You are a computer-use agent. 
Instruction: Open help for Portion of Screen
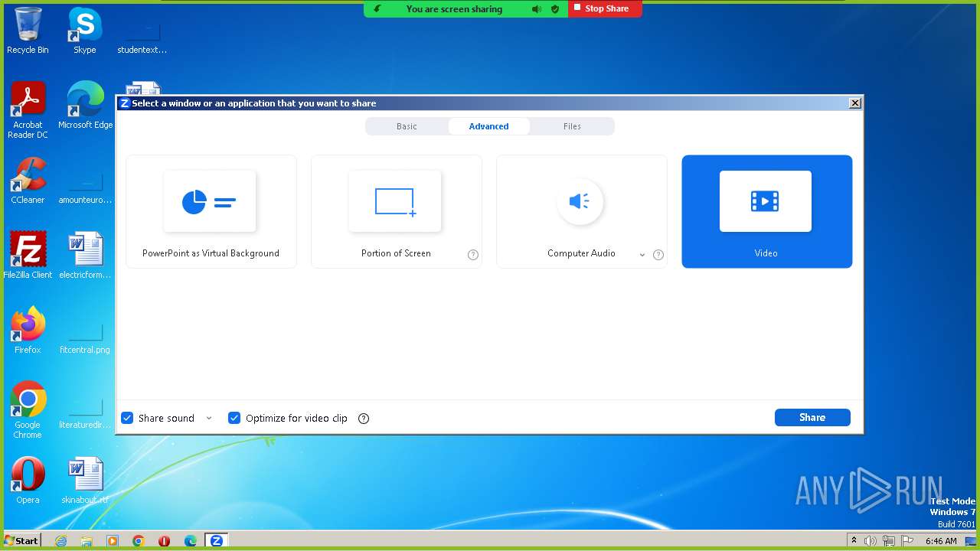(x=473, y=255)
